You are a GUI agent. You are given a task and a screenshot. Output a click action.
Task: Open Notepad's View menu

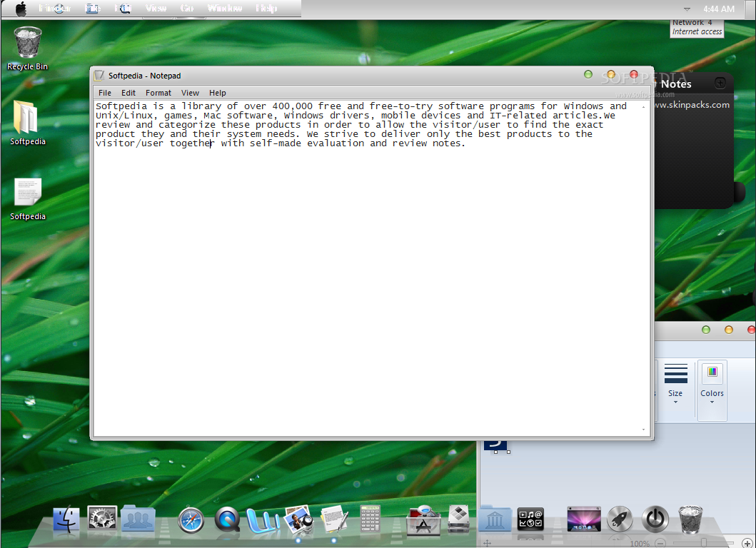pyautogui.click(x=190, y=93)
